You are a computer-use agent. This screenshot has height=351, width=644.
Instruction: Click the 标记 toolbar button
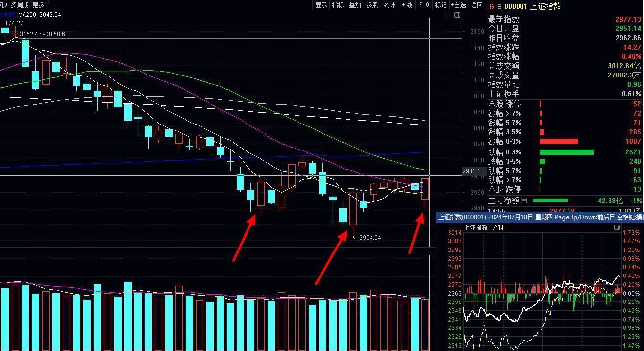(441, 5)
